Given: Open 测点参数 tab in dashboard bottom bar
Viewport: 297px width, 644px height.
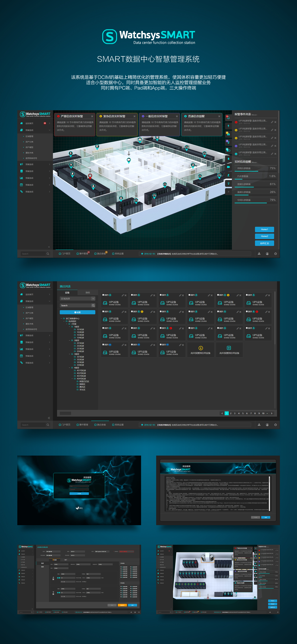Looking at the screenshot, I should [x=100, y=254].
